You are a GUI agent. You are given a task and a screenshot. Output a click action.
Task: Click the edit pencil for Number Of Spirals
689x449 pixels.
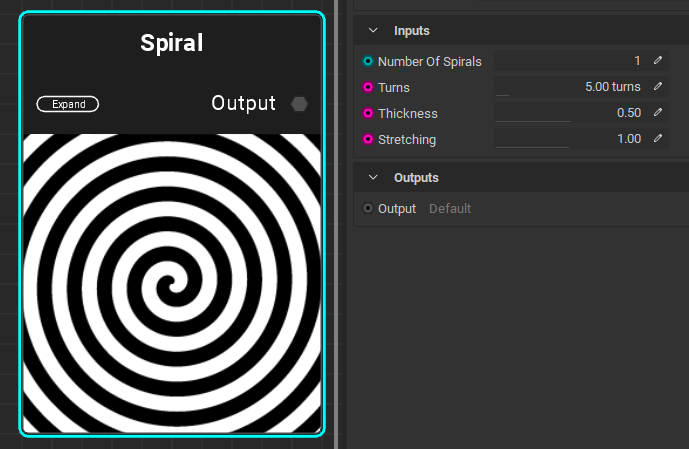pyautogui.click(x=658, y=61)
